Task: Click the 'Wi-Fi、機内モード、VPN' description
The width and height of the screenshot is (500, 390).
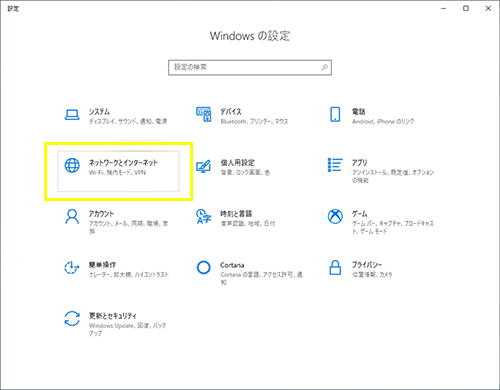Action: coord(117,173)
